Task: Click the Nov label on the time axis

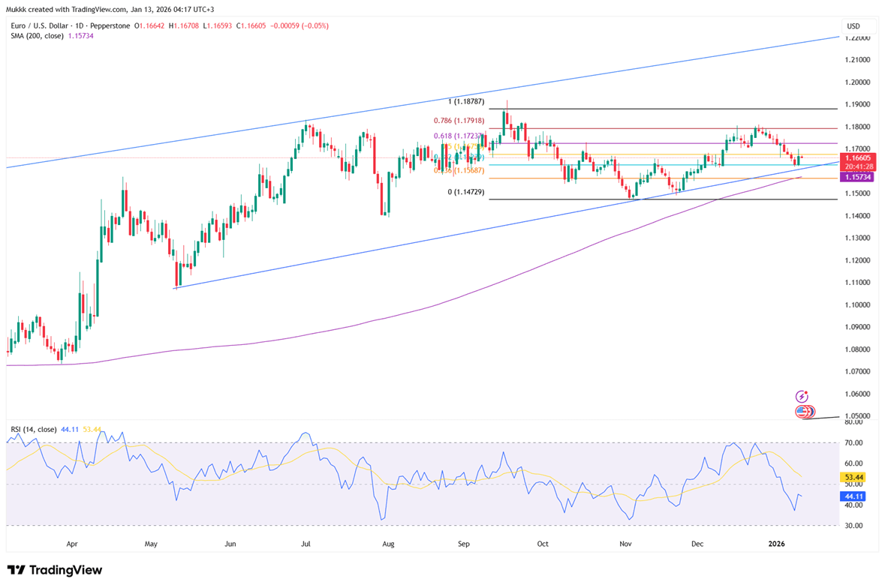Action: (x=623, y=543)
